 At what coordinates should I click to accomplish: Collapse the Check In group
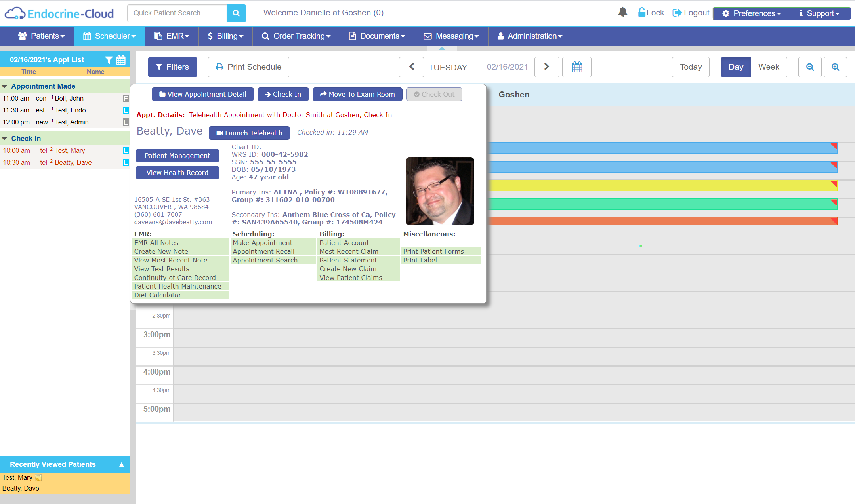(4, 139)
